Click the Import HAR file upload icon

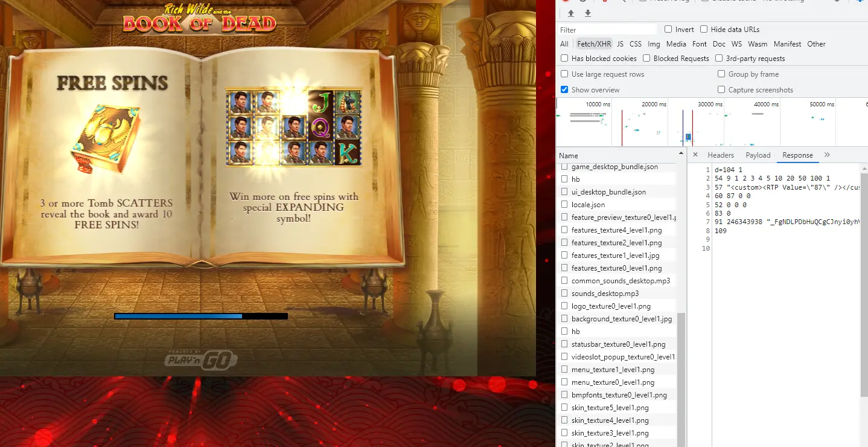point(570,13)
